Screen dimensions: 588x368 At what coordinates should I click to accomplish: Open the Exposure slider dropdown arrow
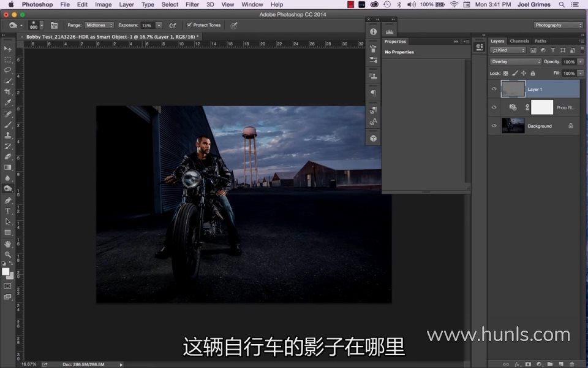tap(159, 25)
